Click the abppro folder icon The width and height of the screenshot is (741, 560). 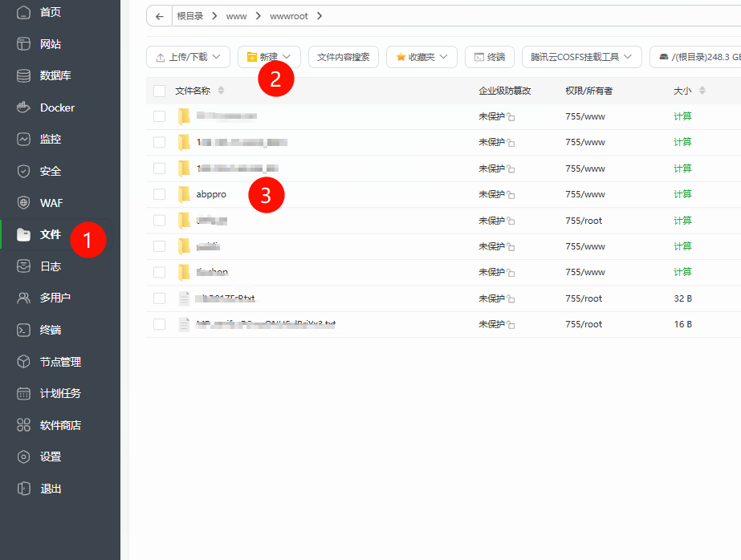[x=184, y=194]
